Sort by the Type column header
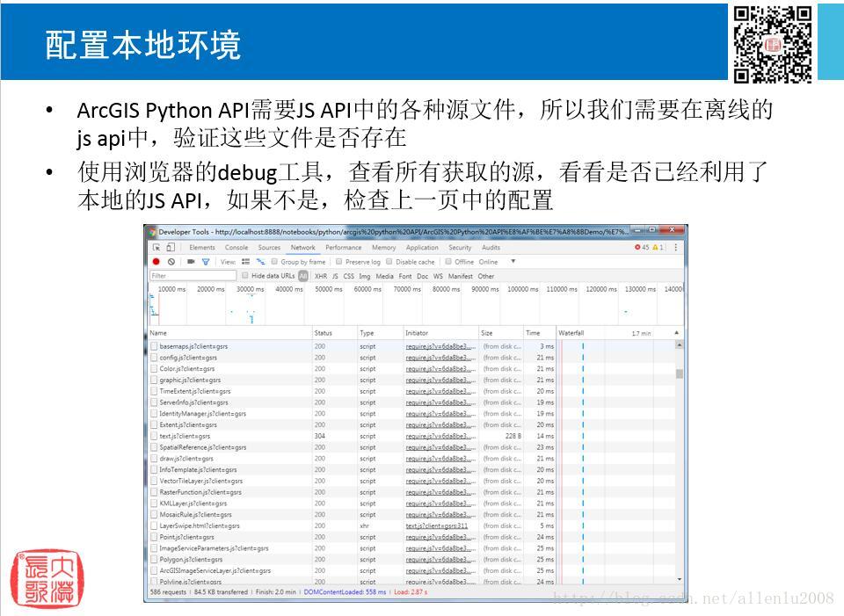The image size is (844, 616). (x=380, y=333)
